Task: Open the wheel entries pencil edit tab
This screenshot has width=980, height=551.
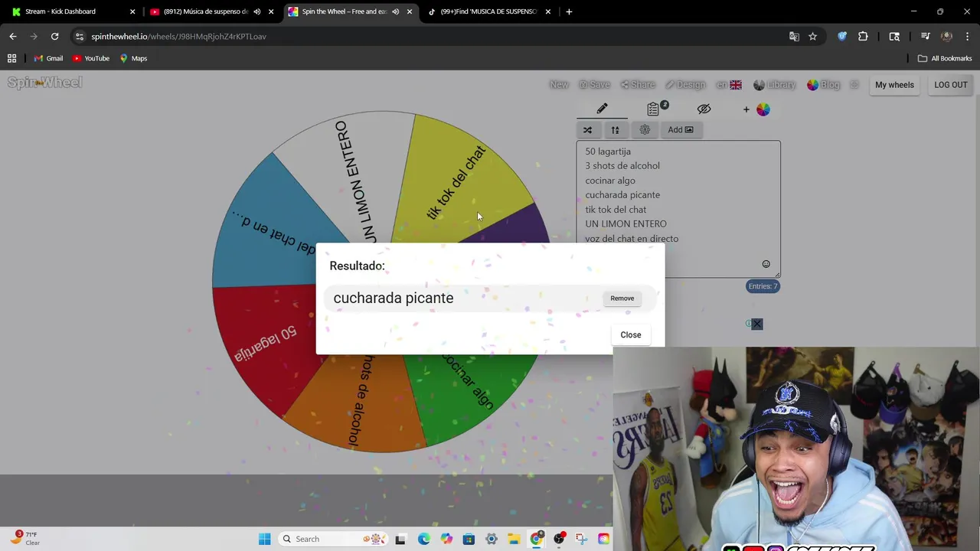Action: click(x=603, y=109)
